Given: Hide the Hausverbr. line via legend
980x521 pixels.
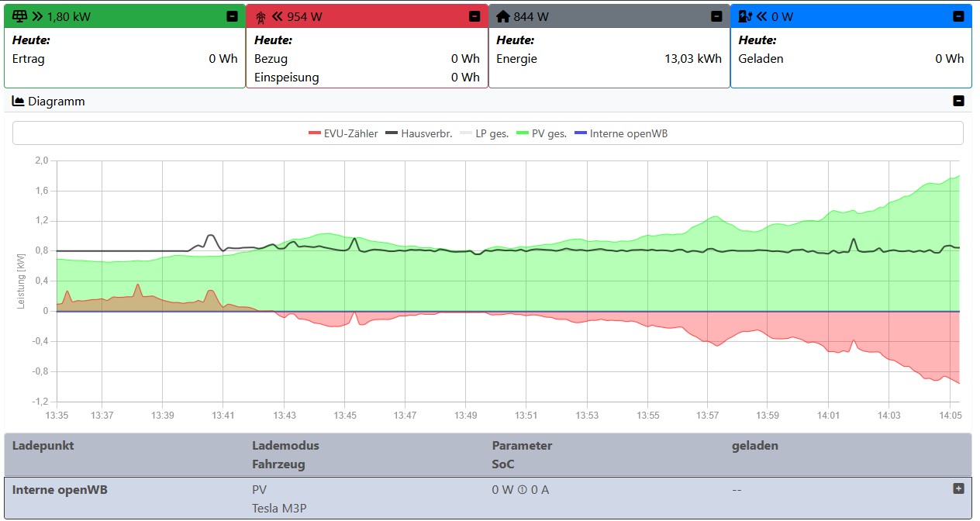Looking at the screenshot, I should click(x=419, y=133).
